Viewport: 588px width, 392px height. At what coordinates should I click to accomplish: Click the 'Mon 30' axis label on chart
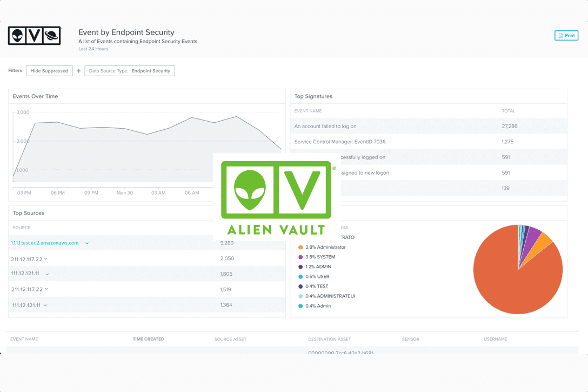124,193
